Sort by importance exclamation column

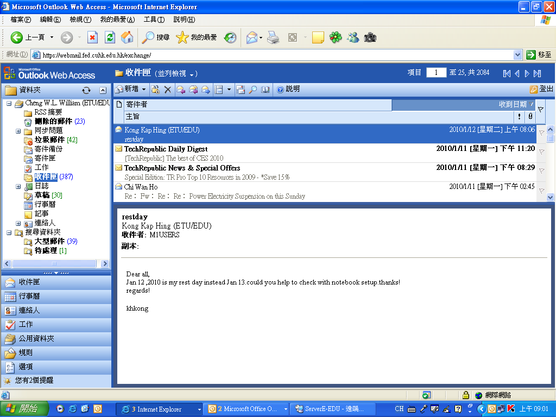(x=519, y=116)
